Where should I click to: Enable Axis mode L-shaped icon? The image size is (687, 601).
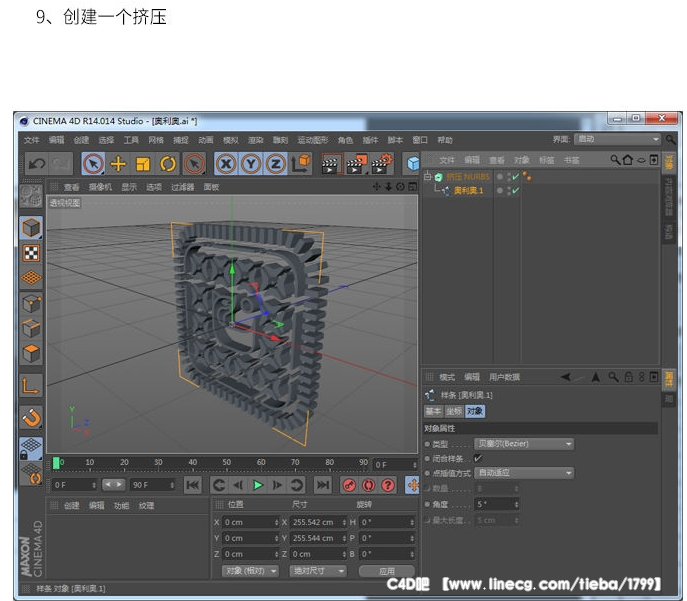coord(31,386)
